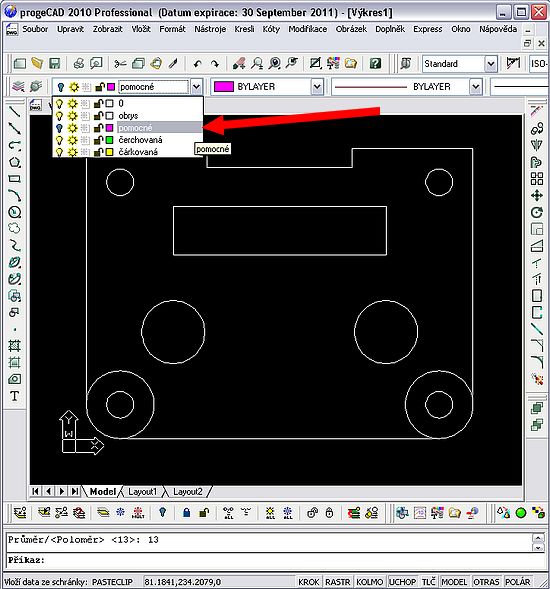Select the Rectangle draw tool
Screen dimensions: 550x589
pos(14,179)
